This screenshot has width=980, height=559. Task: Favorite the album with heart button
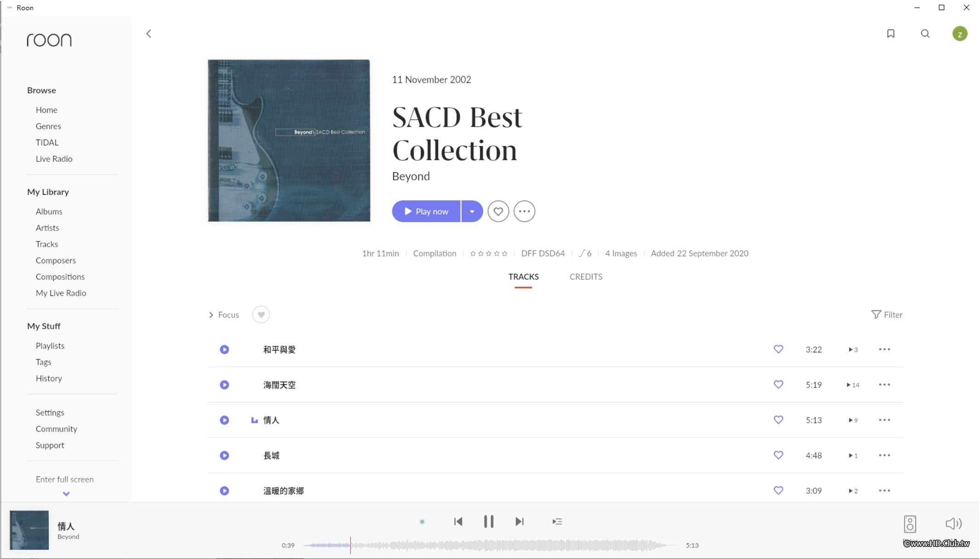(498, 211)
